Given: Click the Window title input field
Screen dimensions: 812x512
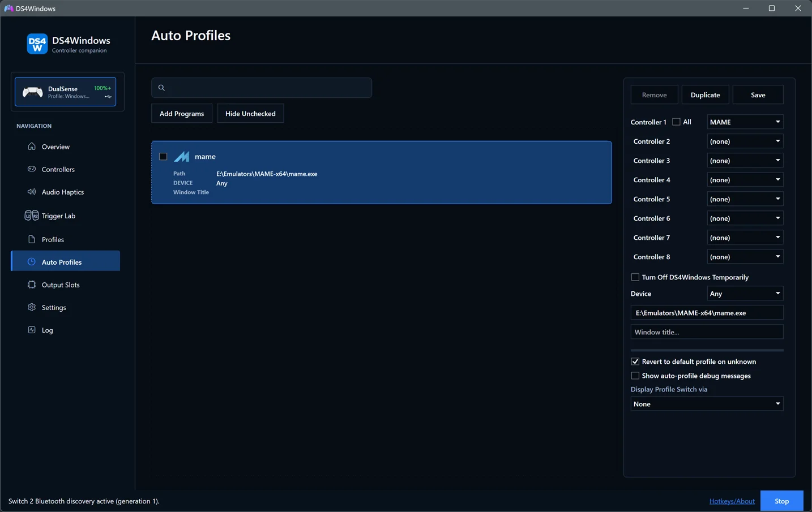Looking at the screenshot, I should [x=707, y=332].
